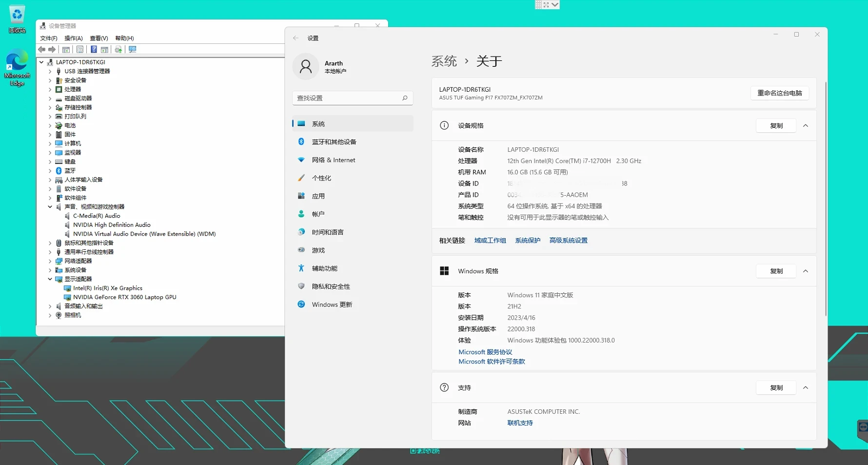Select NVIDIA GeForce RTX 3060 Laptop GPU device
Screen dimensions: 868x465
124,297
